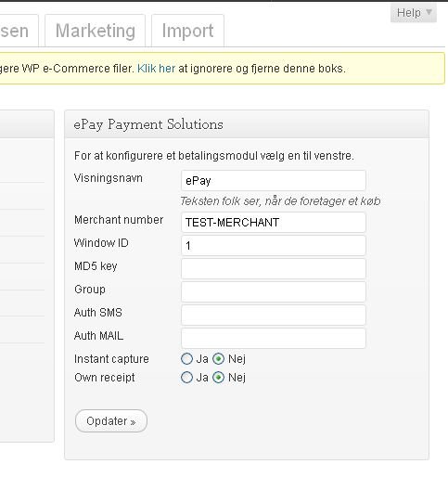Focus the Visningsnavn input field
Image resolution: width=448 pixels, height=490 pixels.
coord(274,180)
